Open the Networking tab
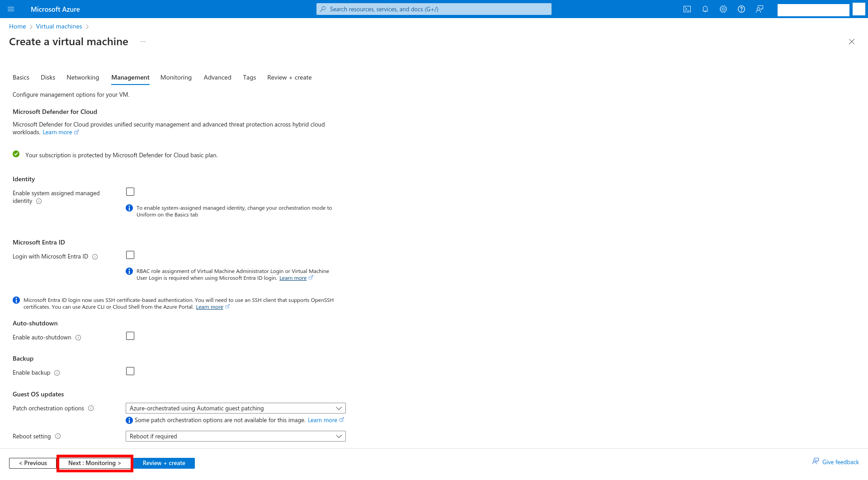The image size is (868, 480). (x=83, y=77)
